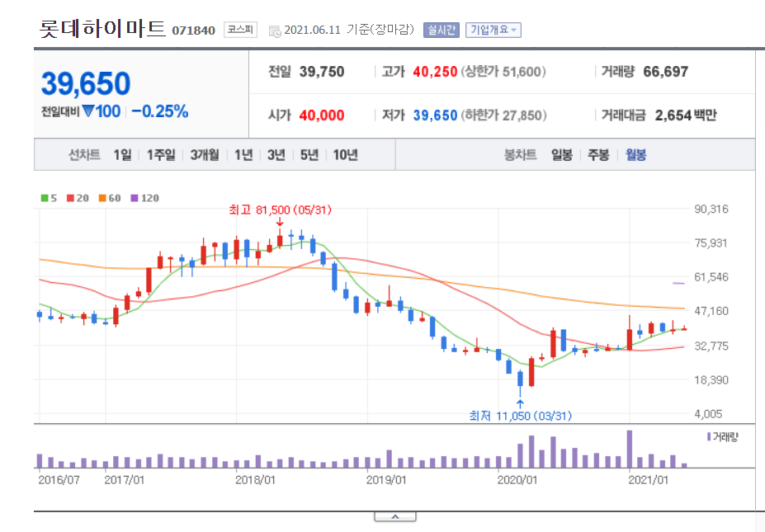Click the 90,316 y-axis label
Viewport: 765px width, 532px height.
tap(711, 210)
